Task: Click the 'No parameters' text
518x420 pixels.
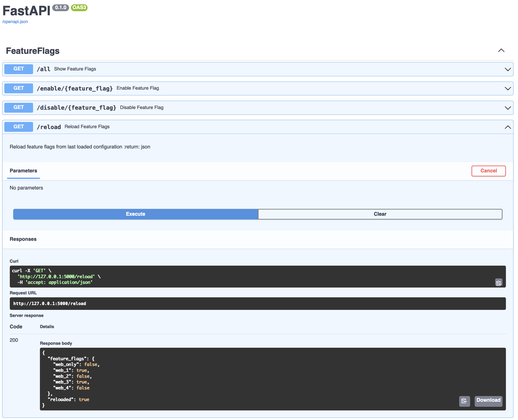Action: [x=26, y=188]
